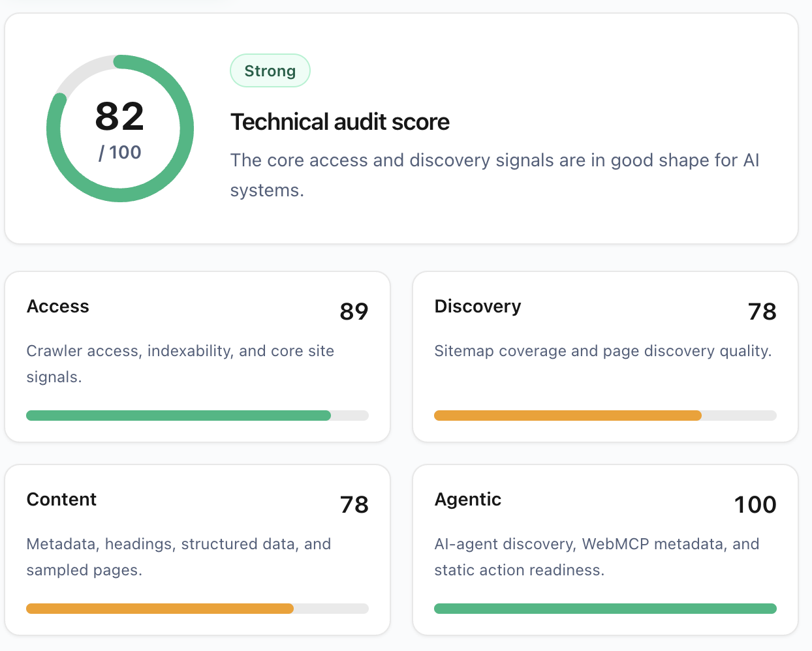Click the Content score number beside its title
This screenshot has width=812, height=651.
click(354, 504)
